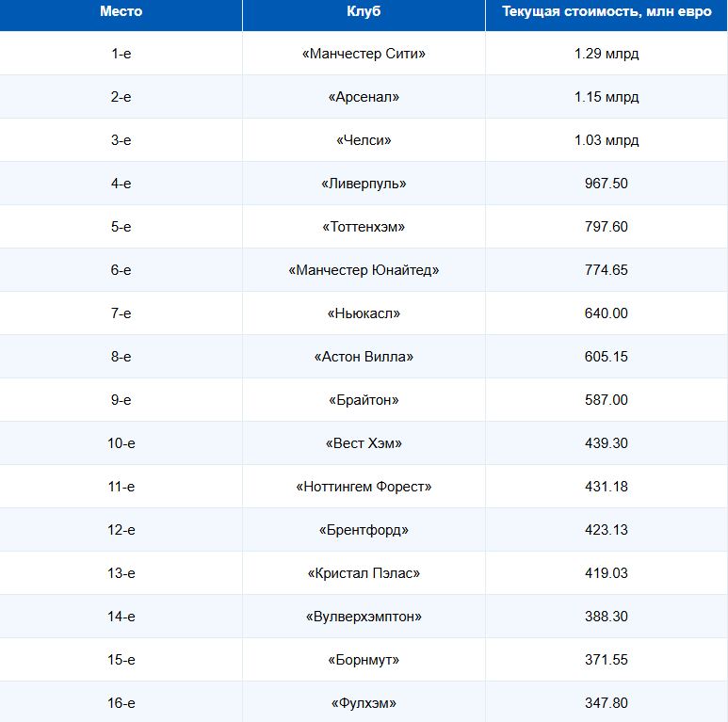
Task: Click the value '587.00'
Action: (x=606, y=399)
